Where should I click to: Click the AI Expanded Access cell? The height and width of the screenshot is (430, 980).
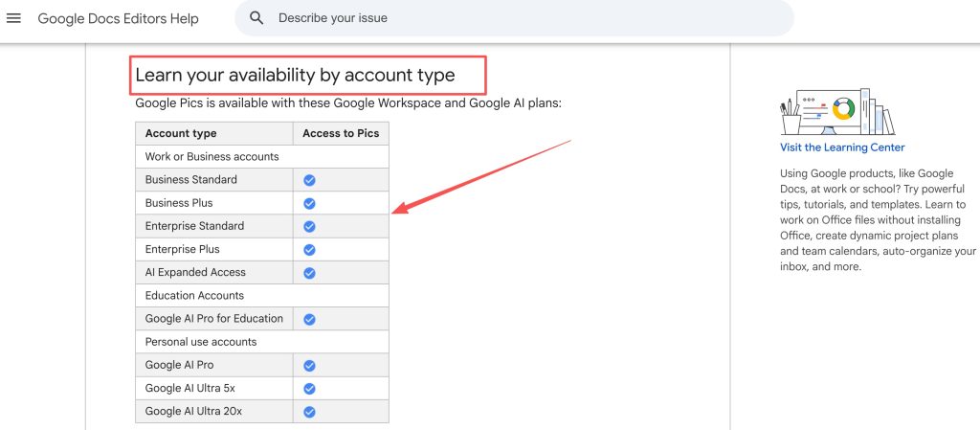click(214, 272)
